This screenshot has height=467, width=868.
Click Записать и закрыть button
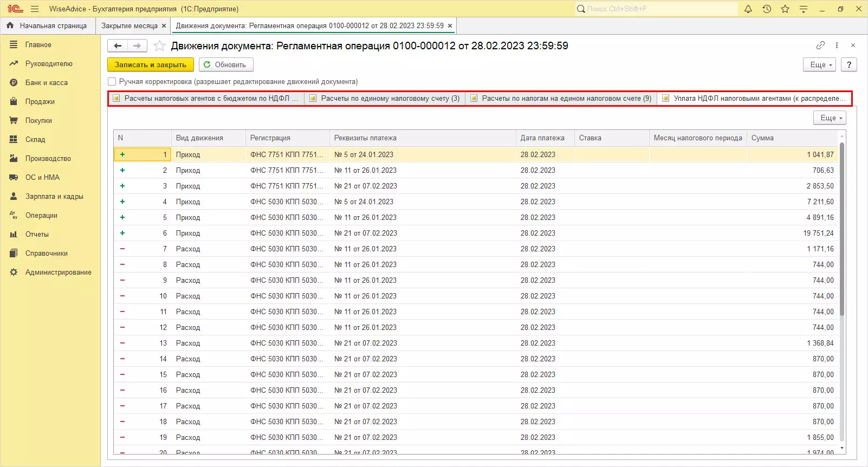(150, 64)
